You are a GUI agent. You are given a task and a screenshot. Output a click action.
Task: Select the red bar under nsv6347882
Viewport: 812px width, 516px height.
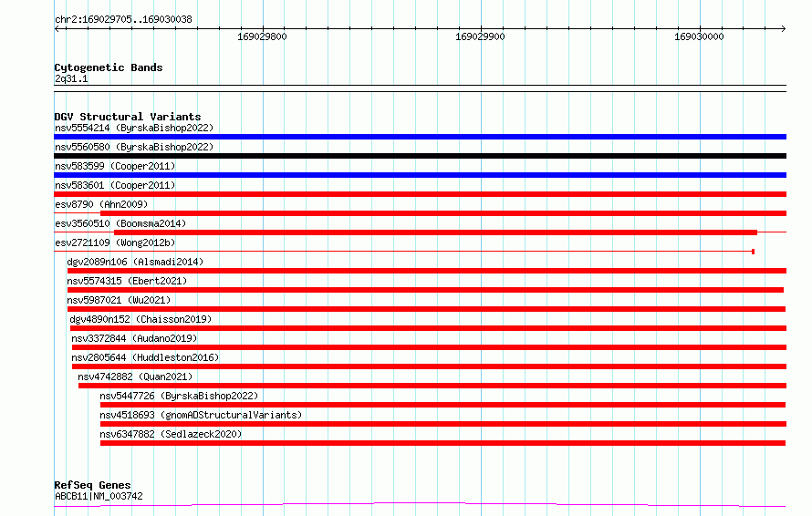pyautogui.click(x=442, y=443)
